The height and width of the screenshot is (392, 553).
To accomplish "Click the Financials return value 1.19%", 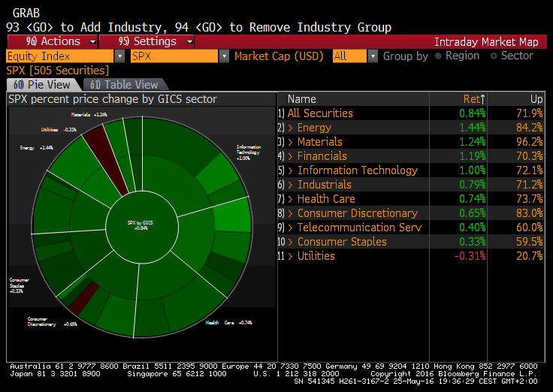I will pos(473,156).
